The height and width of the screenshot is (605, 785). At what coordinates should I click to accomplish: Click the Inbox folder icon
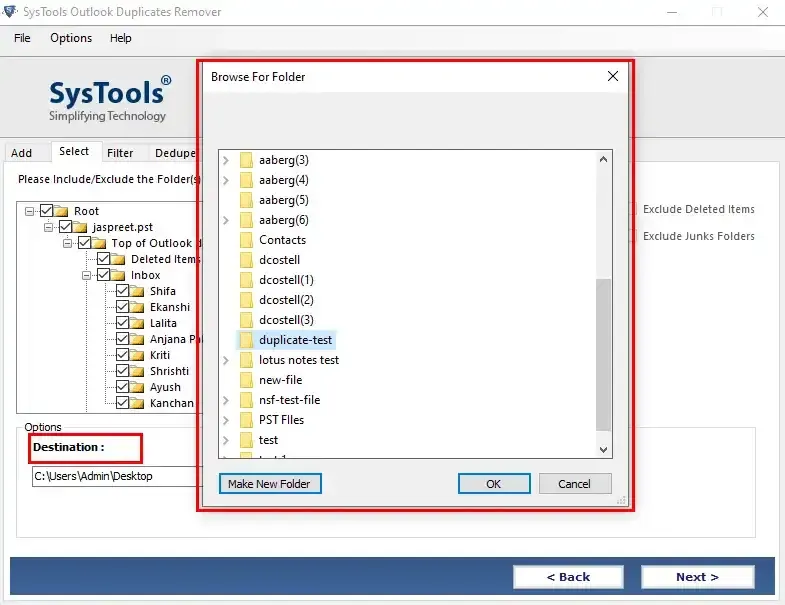pos(118,275)
